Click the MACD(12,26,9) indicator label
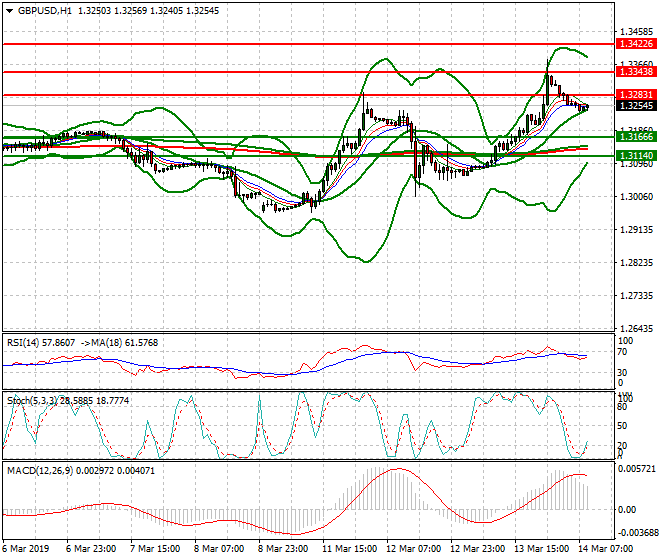 point(38,469)
